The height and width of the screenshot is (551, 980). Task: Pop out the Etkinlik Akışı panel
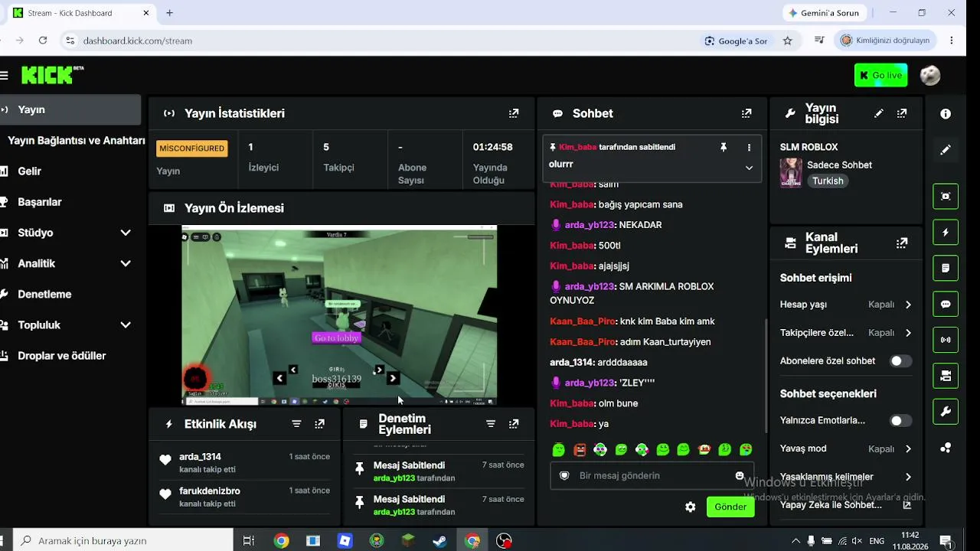320,424
